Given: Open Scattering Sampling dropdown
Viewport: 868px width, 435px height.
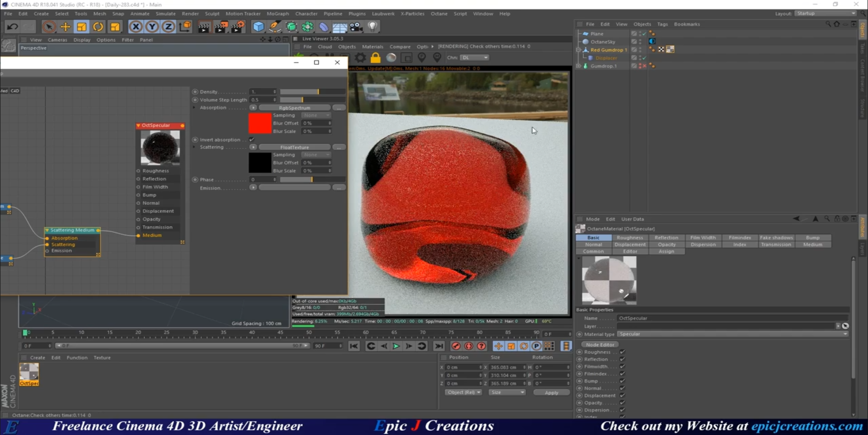Looking at the screenshot, I should (x=316, y=154).
